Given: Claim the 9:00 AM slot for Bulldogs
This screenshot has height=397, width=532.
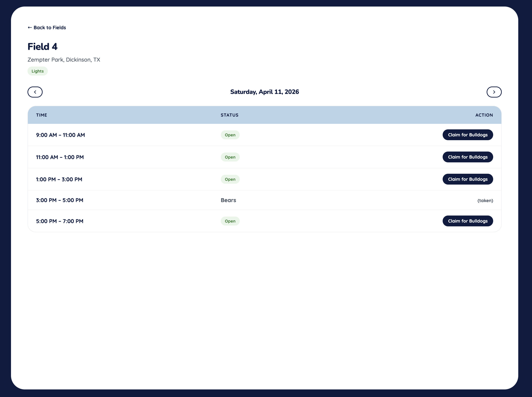Looking at the screenshot, I should pyautogui.click(x=467, y=135).
